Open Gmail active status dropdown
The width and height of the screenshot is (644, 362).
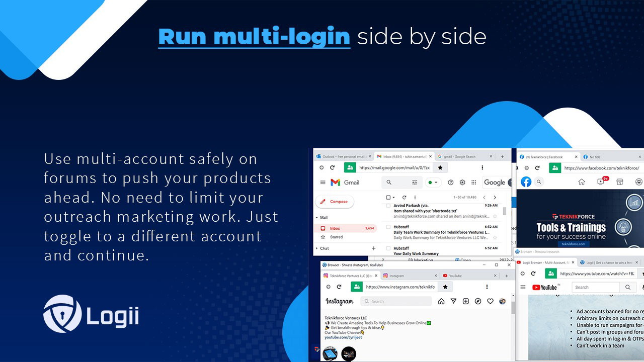click(433, 183)
